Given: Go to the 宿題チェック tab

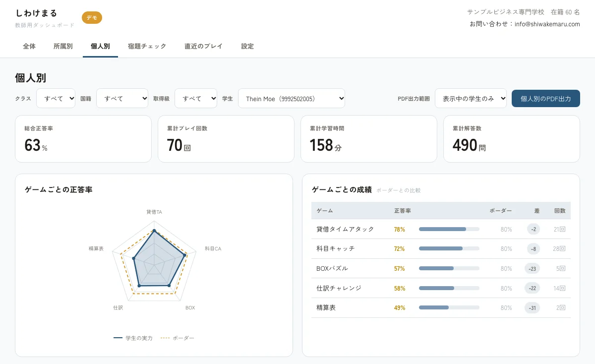Looking at the screenshot, I should [x=147, y=46].
